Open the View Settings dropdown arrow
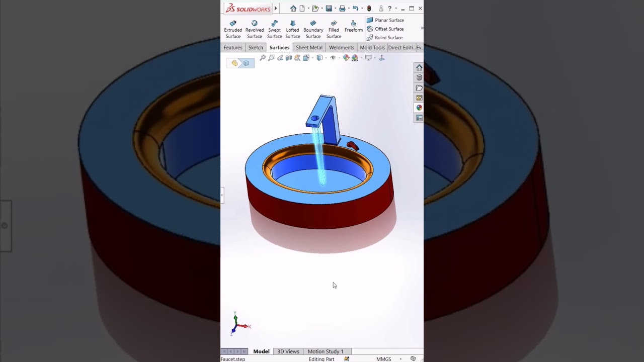The height and width of the screenshot is (362, 644). tap(375, 58)
